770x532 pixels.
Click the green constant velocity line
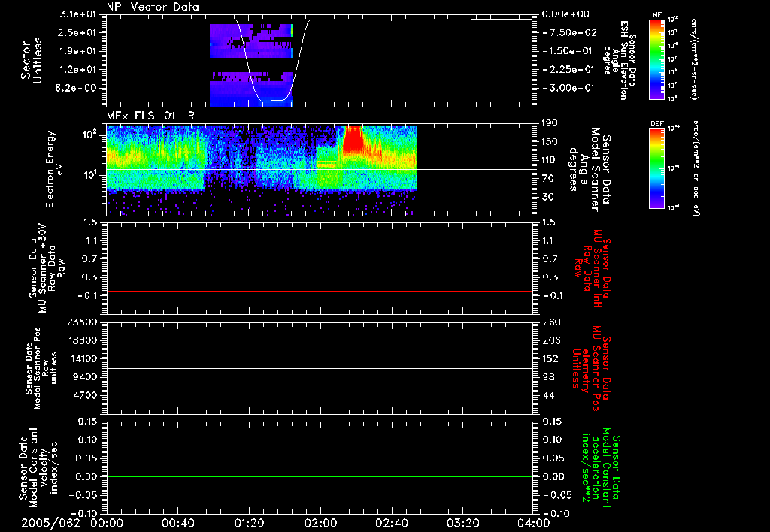(x=320, y=476)
